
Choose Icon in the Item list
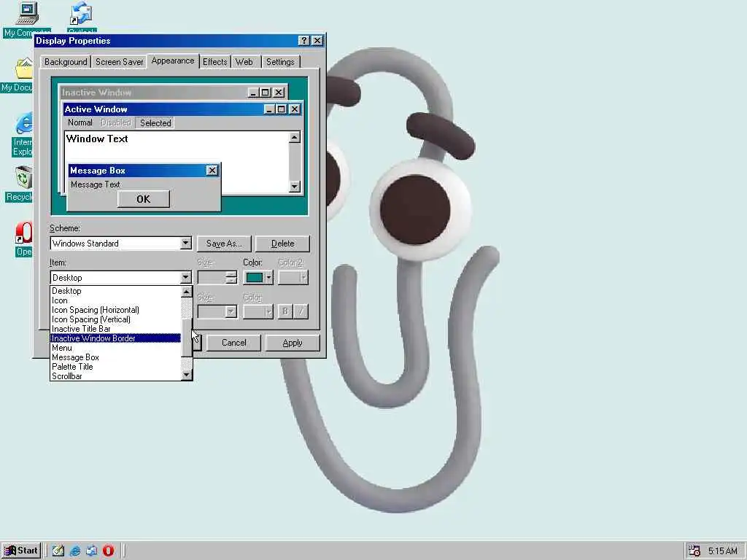(116, 300)
